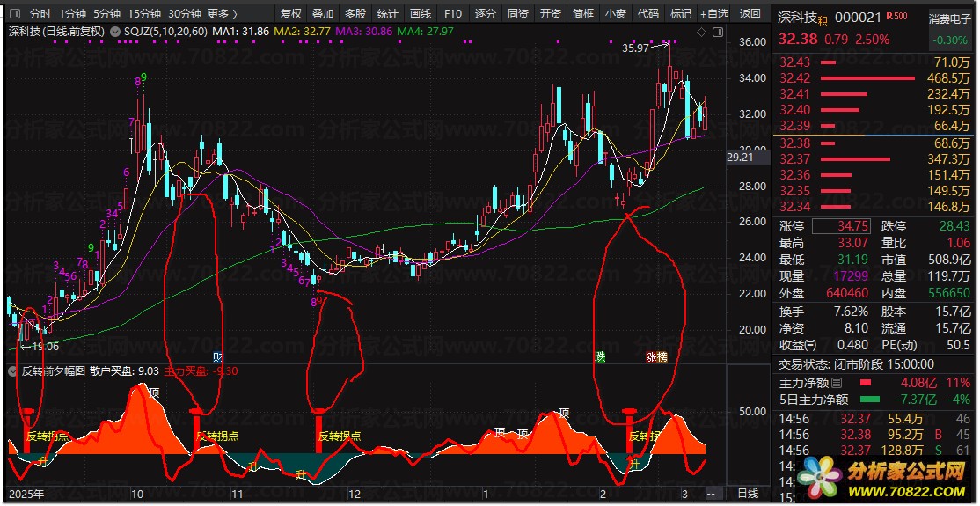Select the 15分钟 period
The image size is (980, 506).
click(x=143, y=14)
